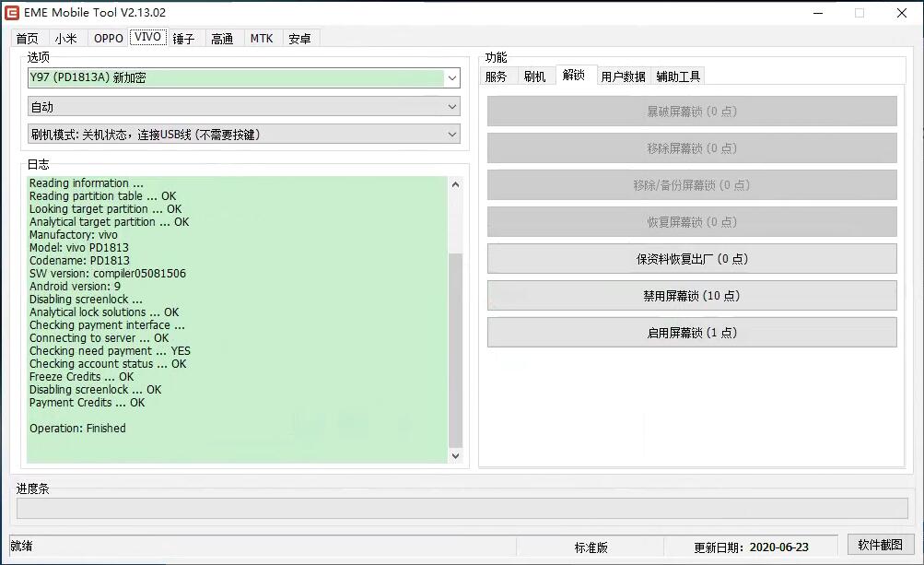Click the 'Looking target partition ... OK' line

(x=106, y=209)
